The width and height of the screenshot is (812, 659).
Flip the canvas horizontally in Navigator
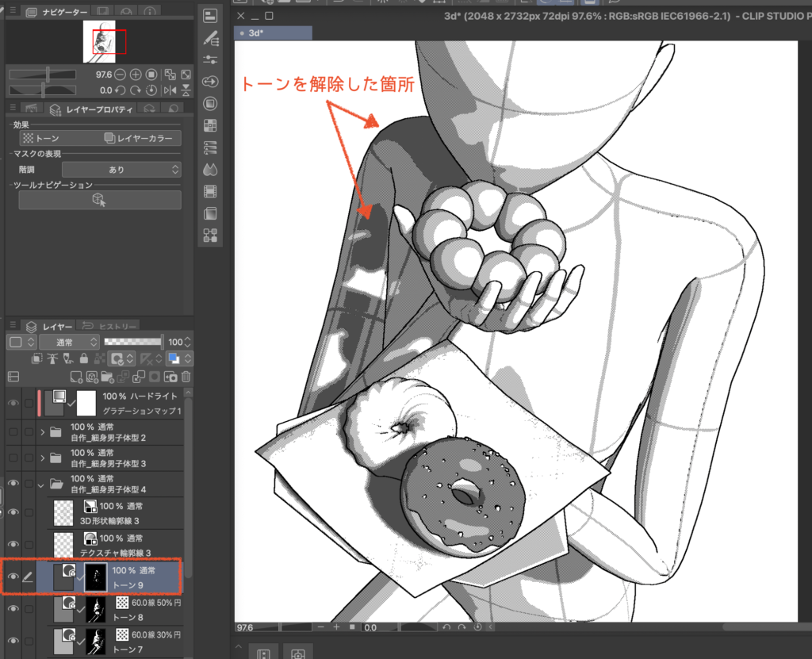point(171,90)
